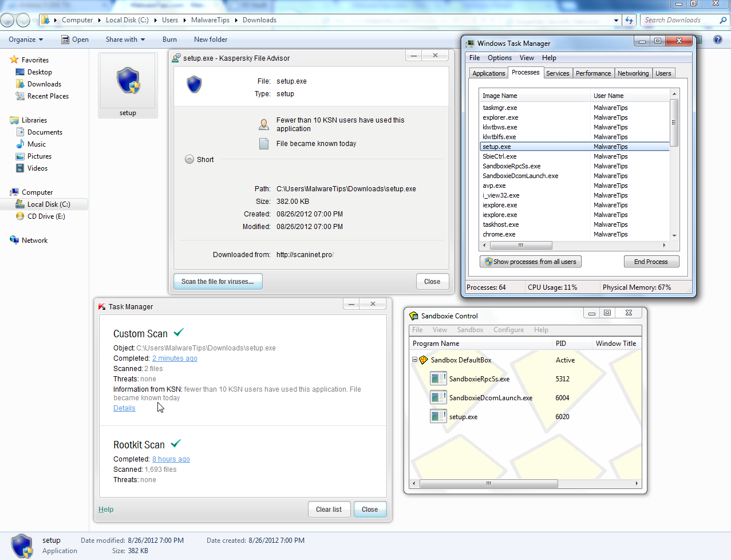The height and width of the screenshot is (560, 731).
Task: Switch to the Performance tab
Action: pyautogui.click(x=593, y=73)
